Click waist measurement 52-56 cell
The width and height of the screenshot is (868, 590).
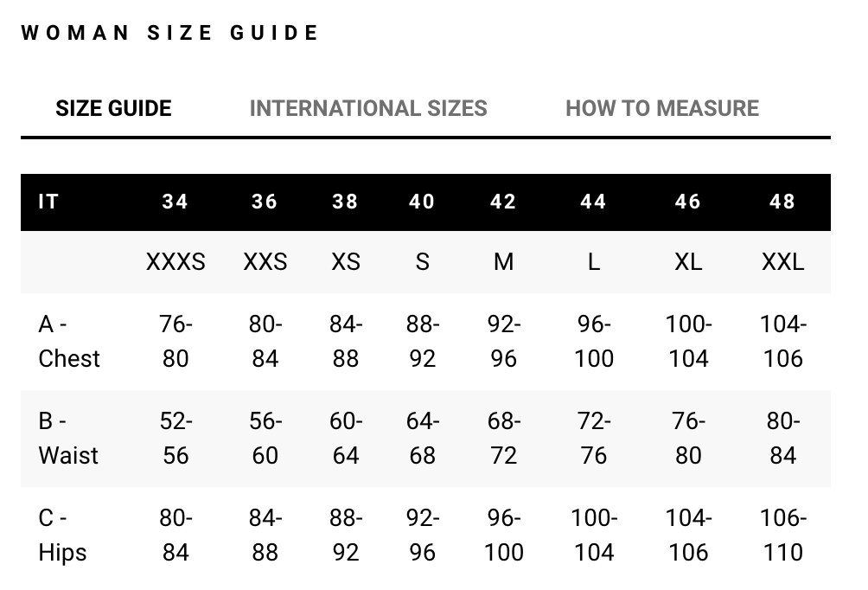click(176, 438)
